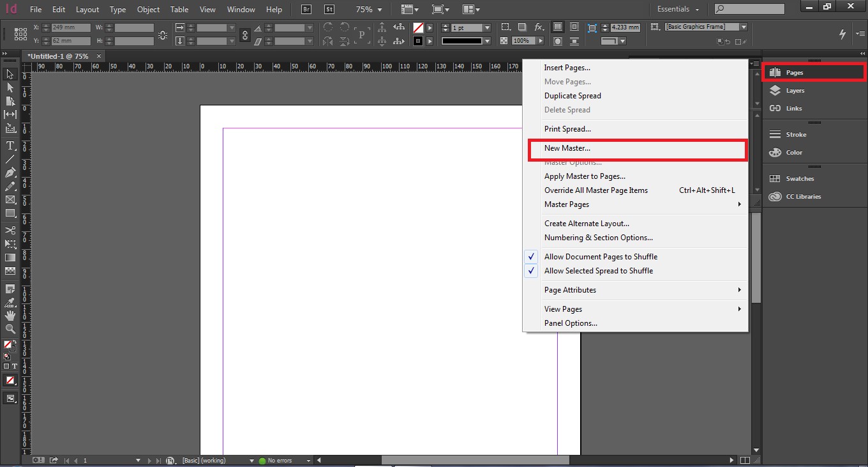The image size is (868, 467).
Task: Toggle constrain proportions chain link
Action: click(x=244, y=35)
